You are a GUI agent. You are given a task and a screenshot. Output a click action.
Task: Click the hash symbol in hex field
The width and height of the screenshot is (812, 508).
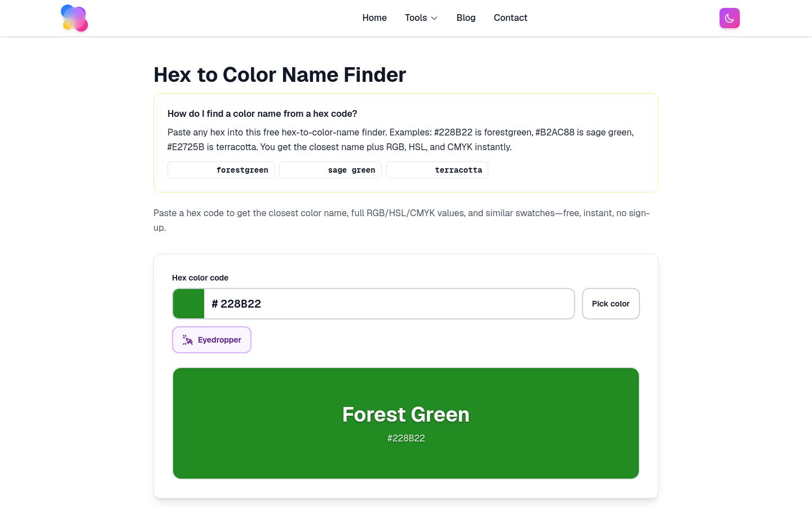click(215, 304)
